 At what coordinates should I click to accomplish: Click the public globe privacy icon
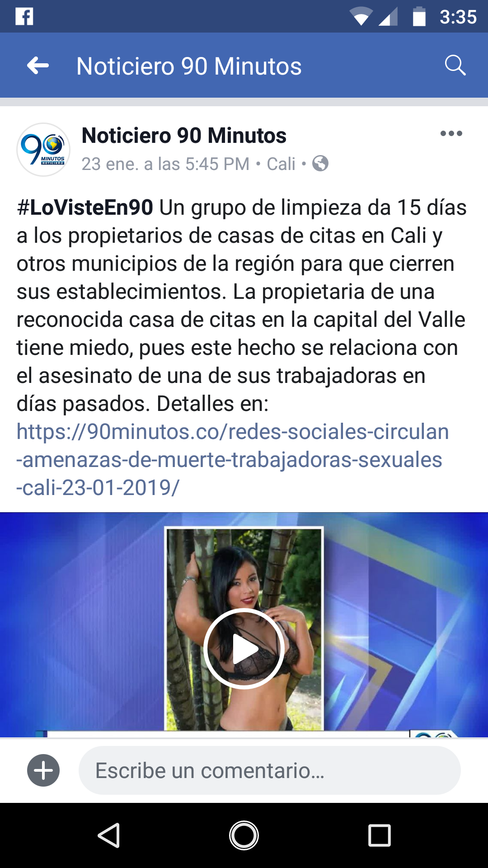click(x=320, y=164)
